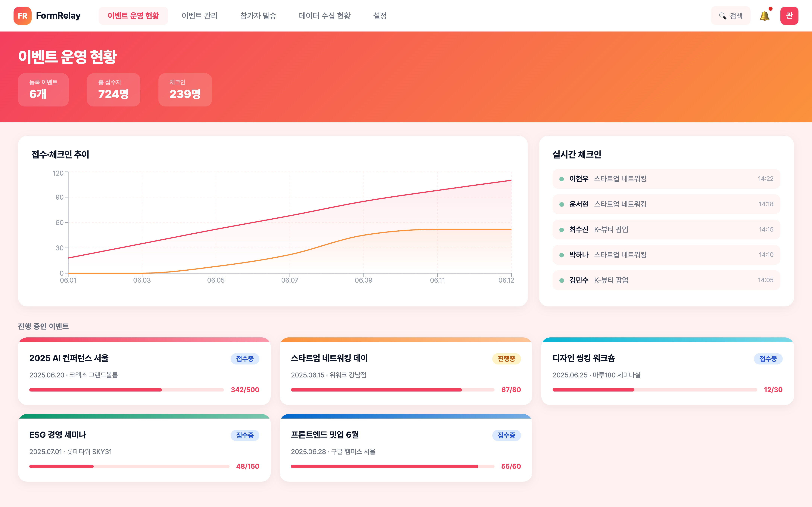The height and width of the screenshot is (507, 812).
Task: Click the magnifier icon in the search box
Action: [x=722, y=16]
